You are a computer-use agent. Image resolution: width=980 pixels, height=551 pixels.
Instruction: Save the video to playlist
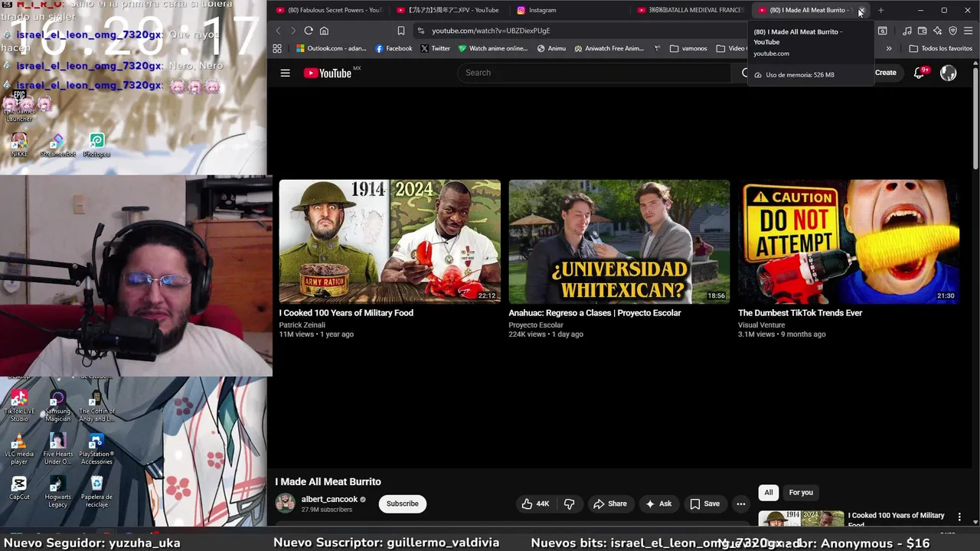click(x=704, y=504)
